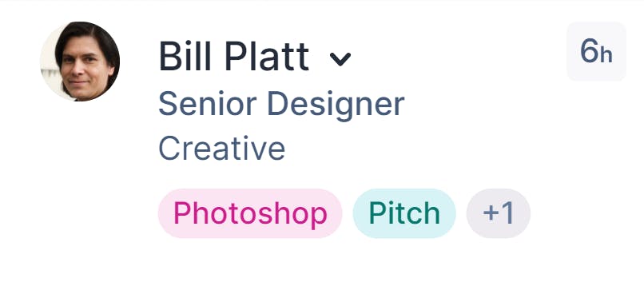Open the dropdown arrow beside the name
This screenshot has width=644, height=306.
tap(340, 60)
